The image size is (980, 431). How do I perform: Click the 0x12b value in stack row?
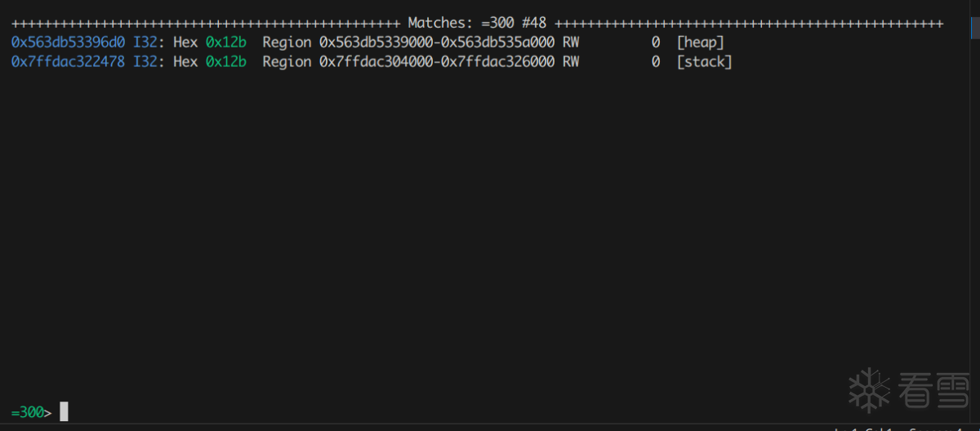225,62
